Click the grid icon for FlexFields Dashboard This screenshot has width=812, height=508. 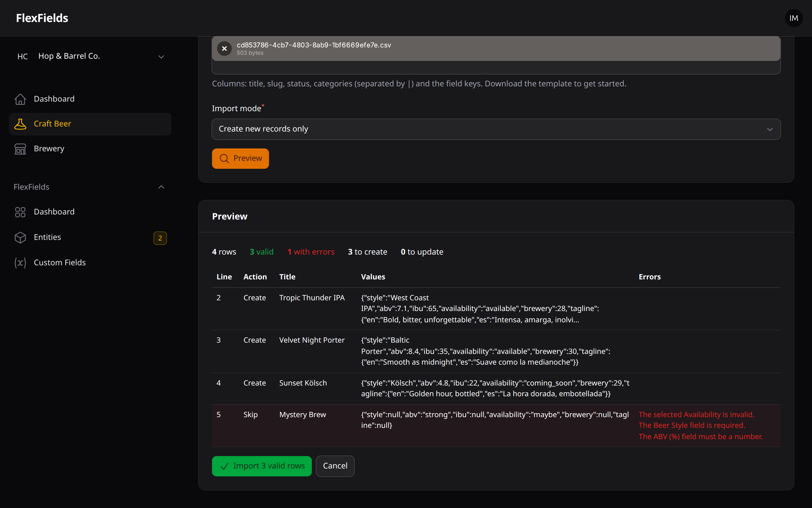point(20,212)
